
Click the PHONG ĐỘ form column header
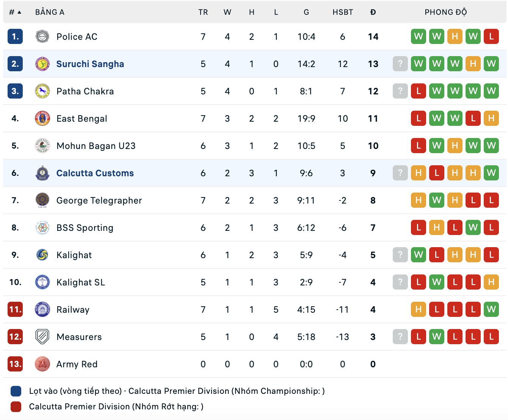(445, 12)
